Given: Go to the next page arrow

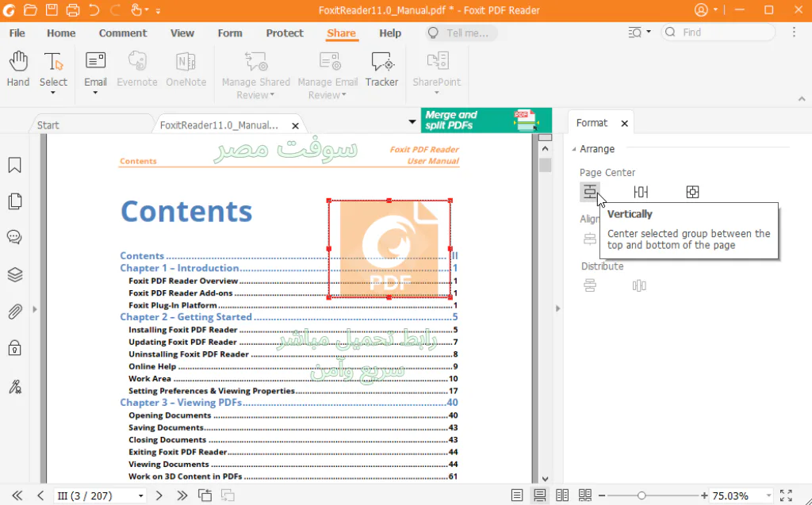Looking at the screenshot, I should pyautogui.click(x=159, y=495).
